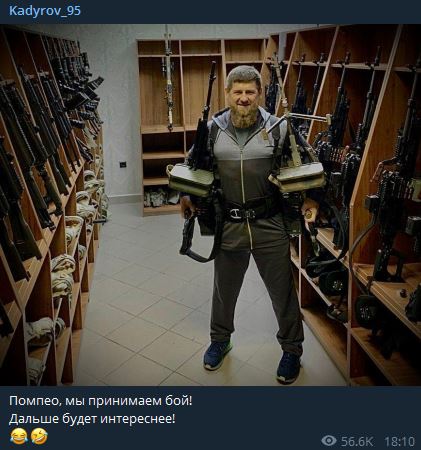Image resolution: width=421 pixels, height=450 pixels.
Task: Click the tilted rolling-laughing emoji
Action: (x=39, y=436)
